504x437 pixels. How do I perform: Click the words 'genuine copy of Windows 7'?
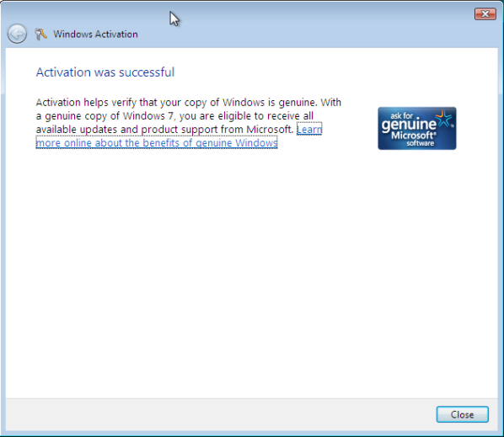click(x=110, y=116)
